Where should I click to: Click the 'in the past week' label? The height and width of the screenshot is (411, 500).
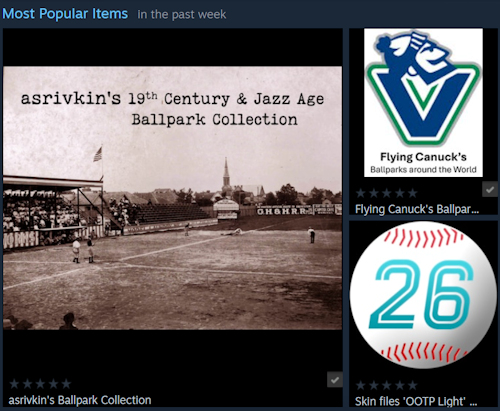click(182, 15)
